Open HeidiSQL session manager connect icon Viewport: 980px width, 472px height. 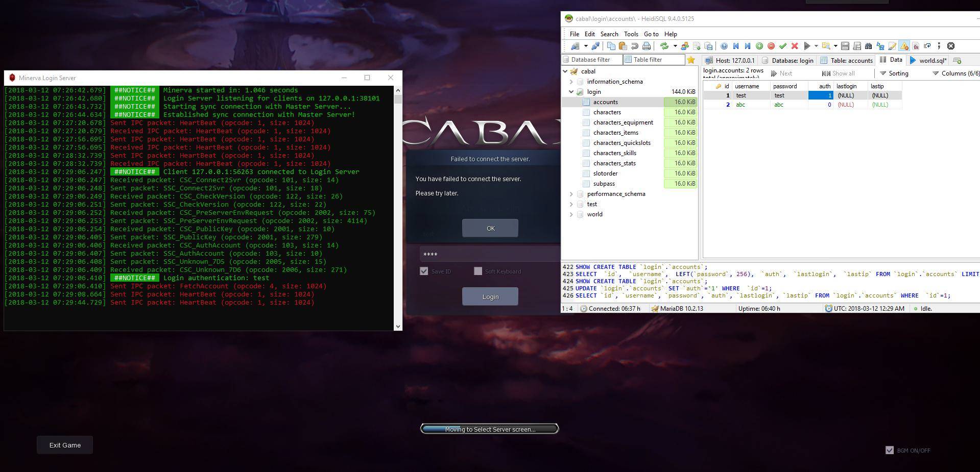tap(575, 46)
